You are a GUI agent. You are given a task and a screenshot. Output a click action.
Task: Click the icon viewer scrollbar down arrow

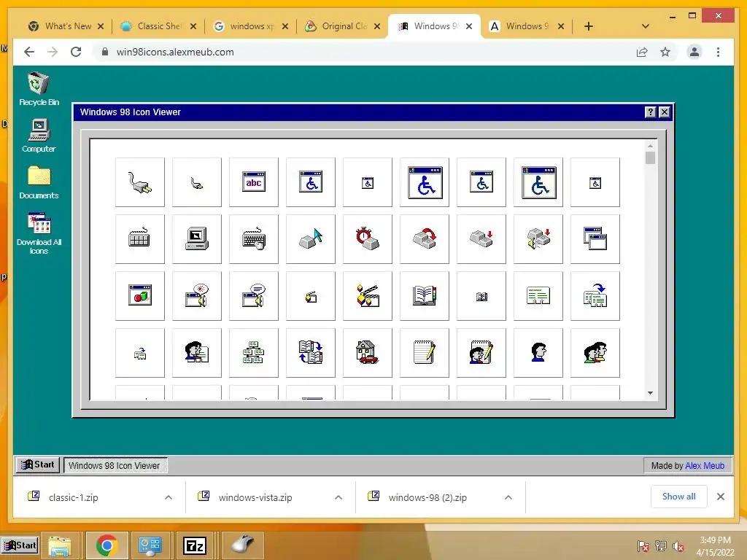(x=650, y=393)
